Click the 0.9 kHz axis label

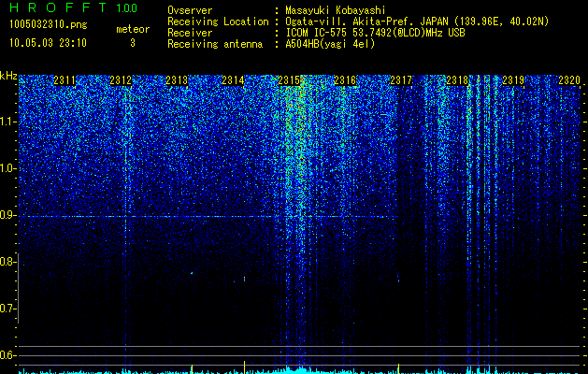pyautogui.click(x=8, y=215)
